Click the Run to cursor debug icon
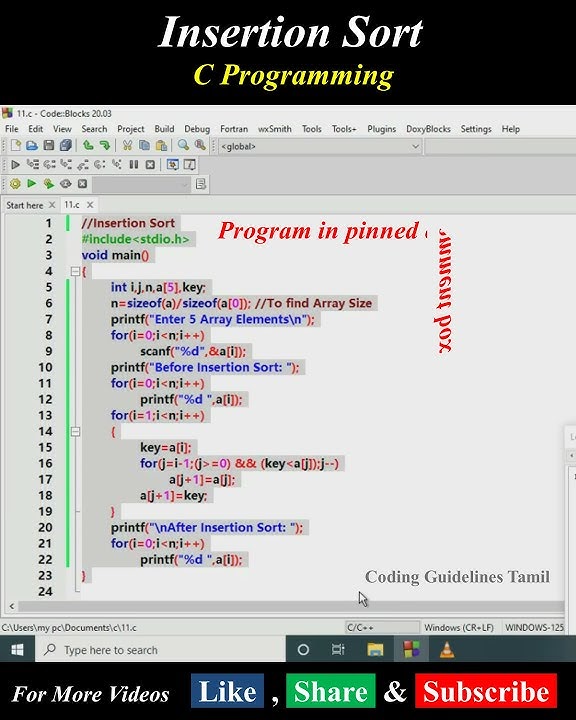 pyautogui.click(x=33, y=164)
